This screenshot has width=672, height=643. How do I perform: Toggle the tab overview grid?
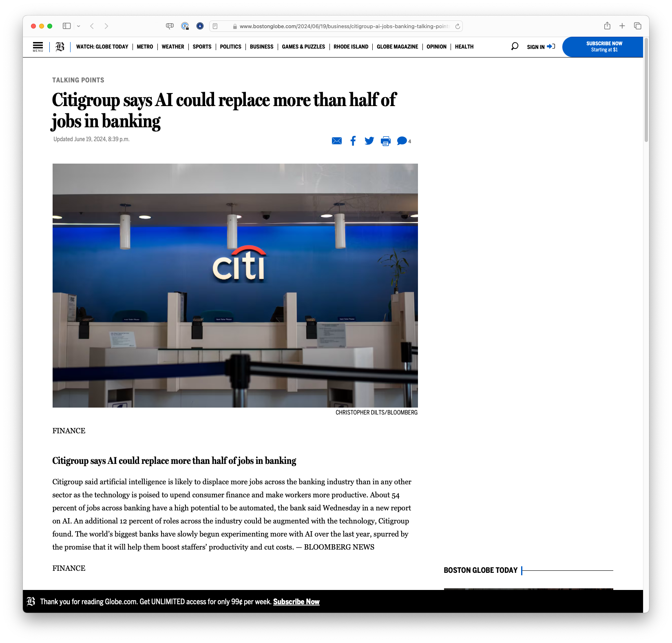click(637, 26)
